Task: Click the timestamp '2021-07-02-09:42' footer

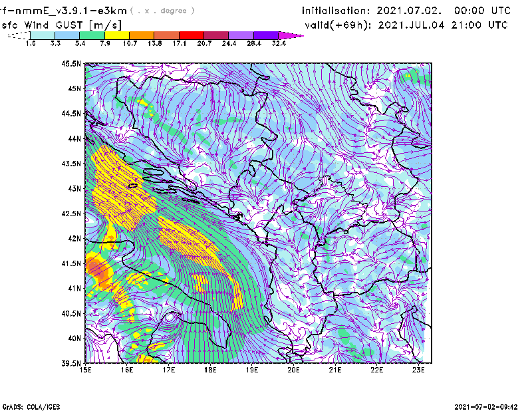Action: (x=486, y=407)
